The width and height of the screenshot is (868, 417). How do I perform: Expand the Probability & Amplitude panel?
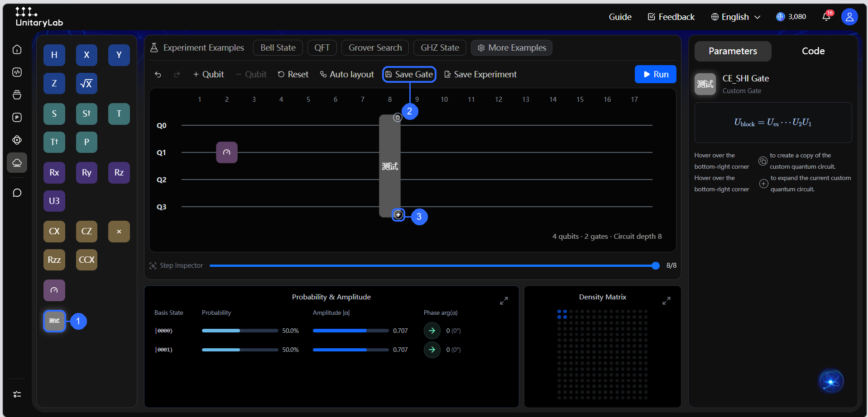point(504,301)
